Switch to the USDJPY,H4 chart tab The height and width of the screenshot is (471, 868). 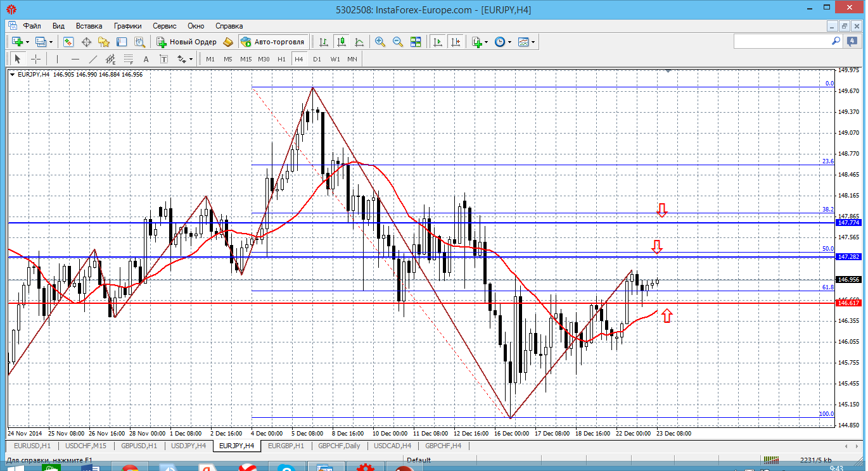[188, 446]
